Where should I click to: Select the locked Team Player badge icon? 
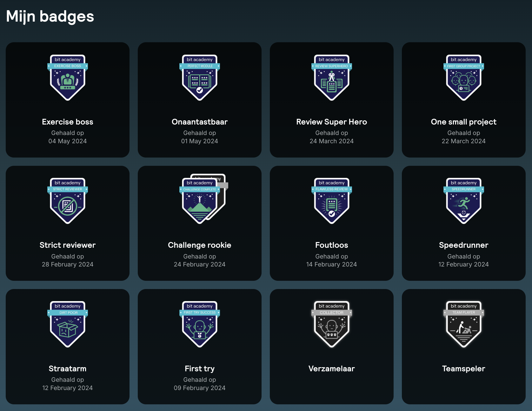(x=464, y=324)
